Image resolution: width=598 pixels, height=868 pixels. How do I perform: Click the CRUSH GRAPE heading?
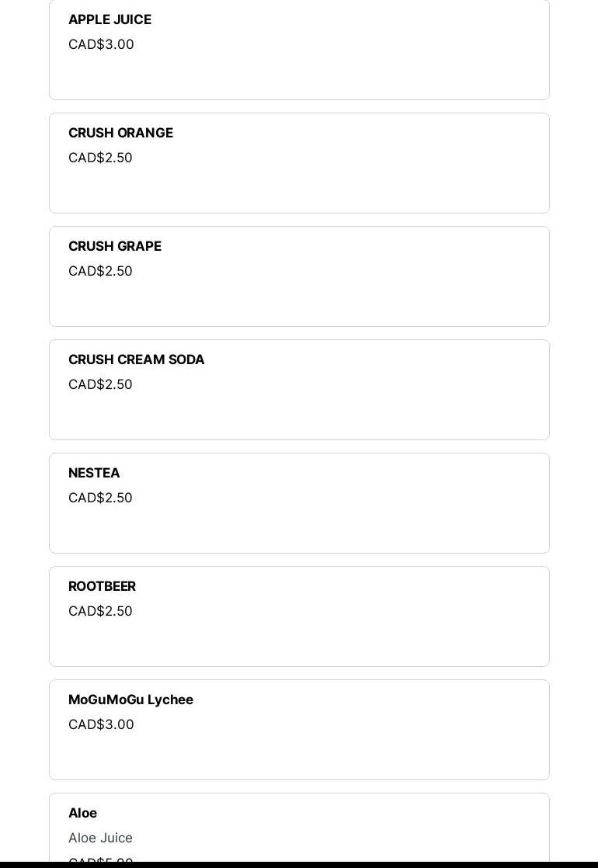tap(115, 246)
